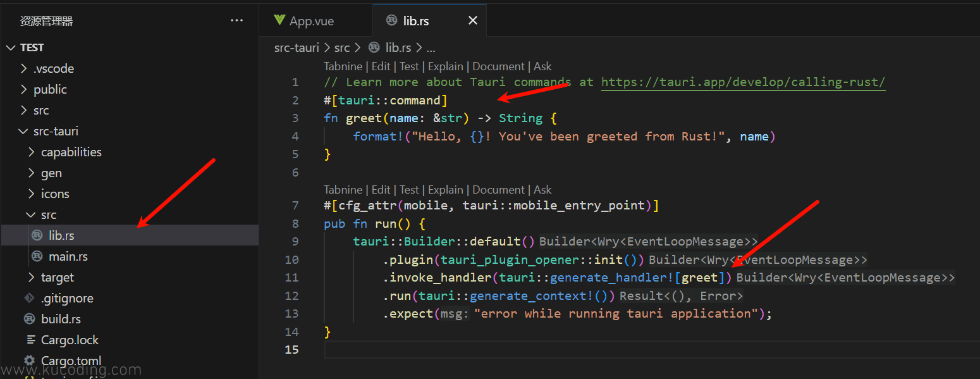Screen dimensions: 980x379
Task: Click Ask code lens above run function
Action: [x=542, y=190]
